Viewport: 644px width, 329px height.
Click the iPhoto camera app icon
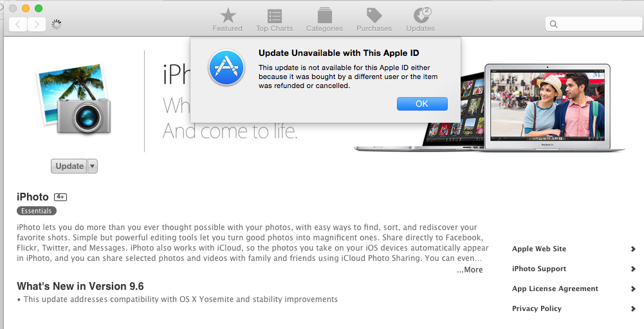(74, 99)
